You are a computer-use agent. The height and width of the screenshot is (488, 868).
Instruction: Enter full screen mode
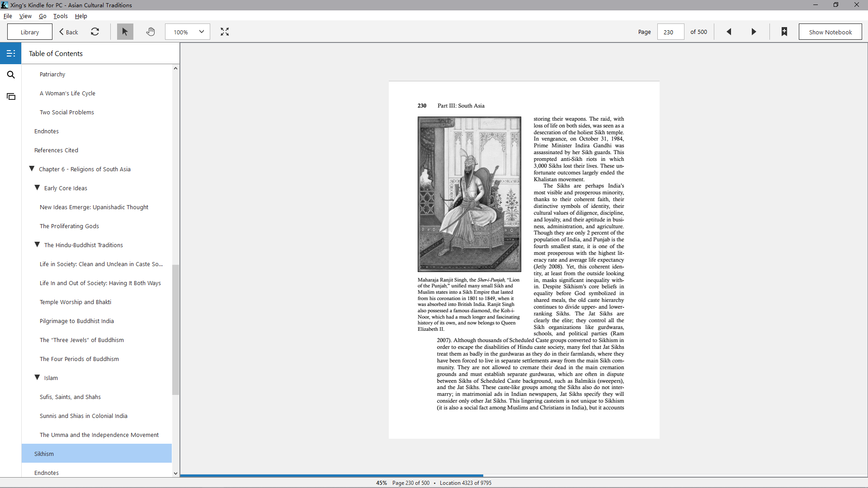click(x=225, y=32)
